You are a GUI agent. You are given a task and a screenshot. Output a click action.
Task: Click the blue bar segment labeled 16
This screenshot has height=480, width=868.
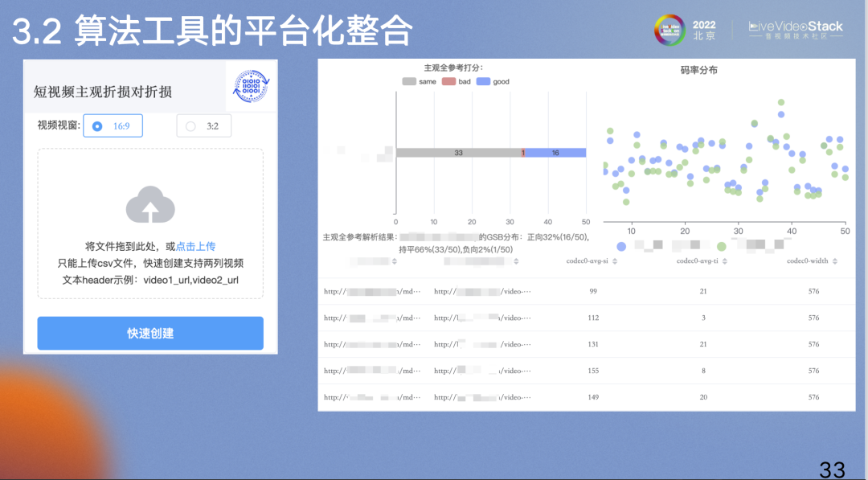pos(555,153)
